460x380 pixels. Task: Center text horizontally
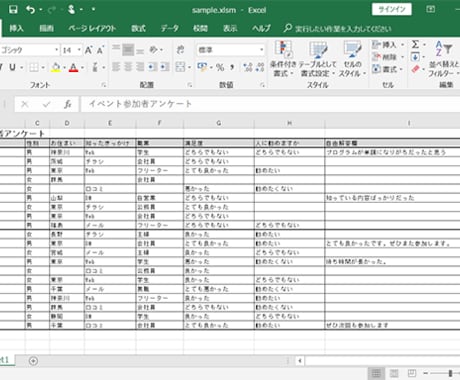[x=128, y=67]
